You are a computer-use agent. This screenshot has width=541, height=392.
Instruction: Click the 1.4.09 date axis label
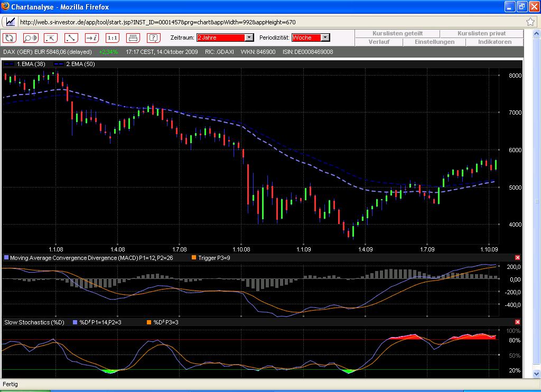pyautogui.click(x=366, y=249)
